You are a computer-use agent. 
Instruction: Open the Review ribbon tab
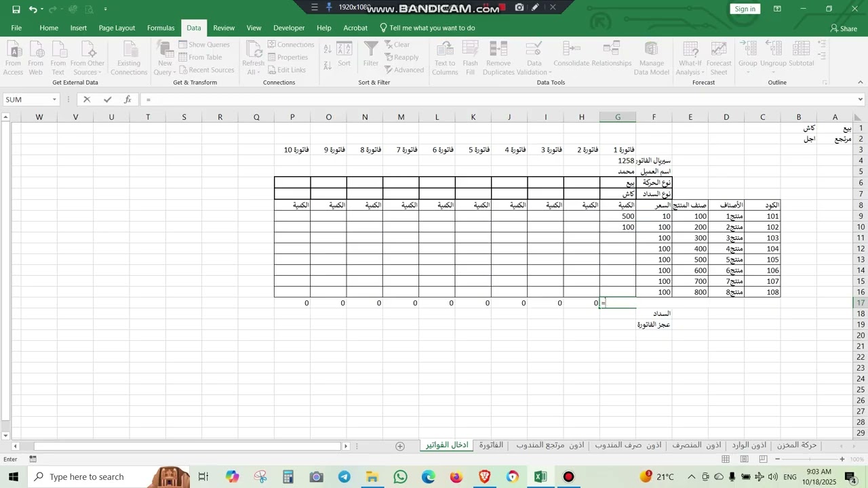click(x=224, y=28)
